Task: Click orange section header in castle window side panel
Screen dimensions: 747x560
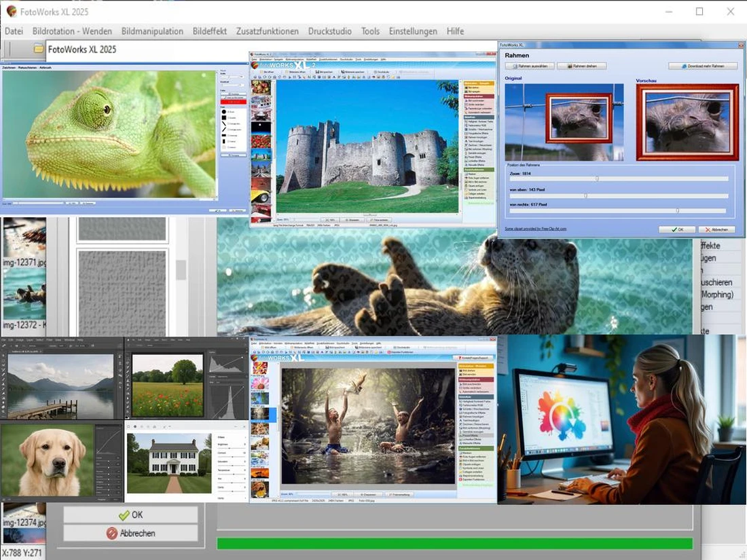Action: [x=479, y=83]
